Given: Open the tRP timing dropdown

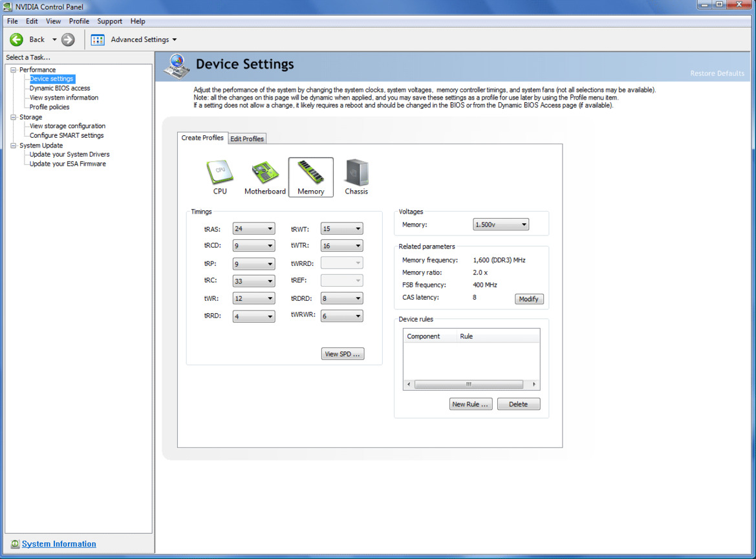Looking at the screenshot, I should tap(254, 264).
